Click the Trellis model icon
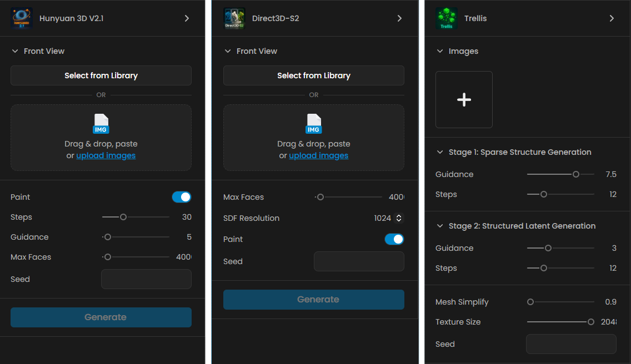The image size is (631, 364). 447,18
